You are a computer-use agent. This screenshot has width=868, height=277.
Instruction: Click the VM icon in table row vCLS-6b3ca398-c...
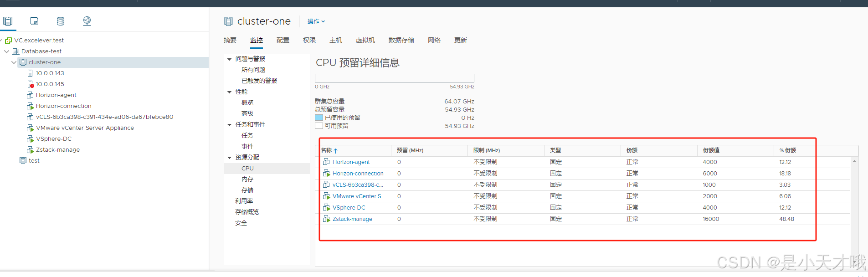(x=326, y=185)
